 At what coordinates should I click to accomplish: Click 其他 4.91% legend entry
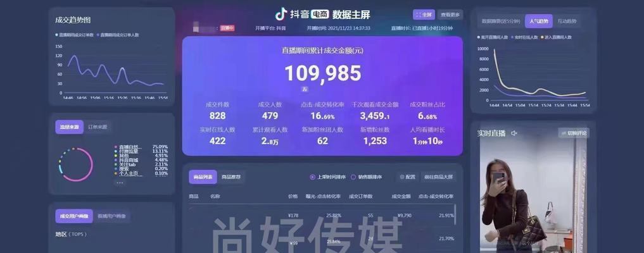(141, 156)
